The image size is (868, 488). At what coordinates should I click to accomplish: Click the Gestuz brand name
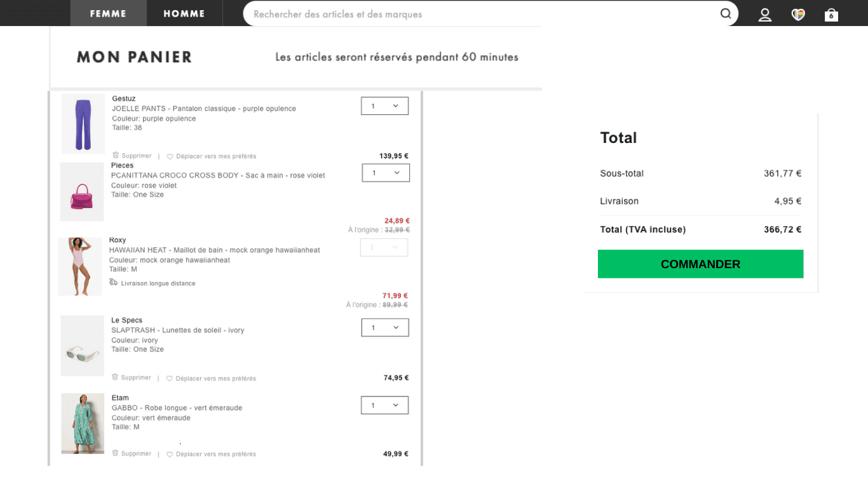(x=124, y=98)
